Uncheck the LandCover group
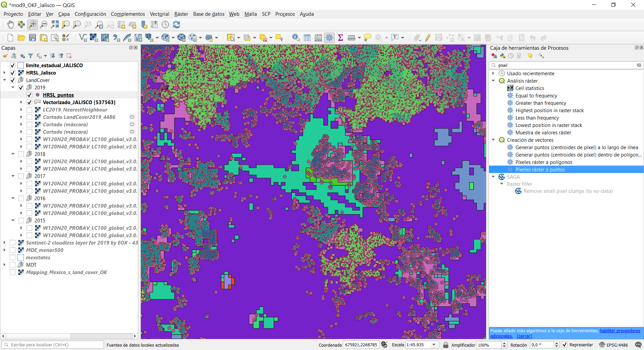Screen dimensions: 644x350 tap(13, 80)
